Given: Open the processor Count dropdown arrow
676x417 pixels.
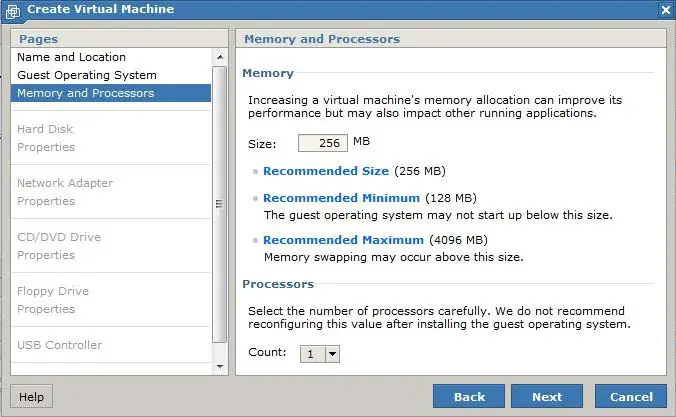Looking at the screenshot, I should click(x=332, y=354).
